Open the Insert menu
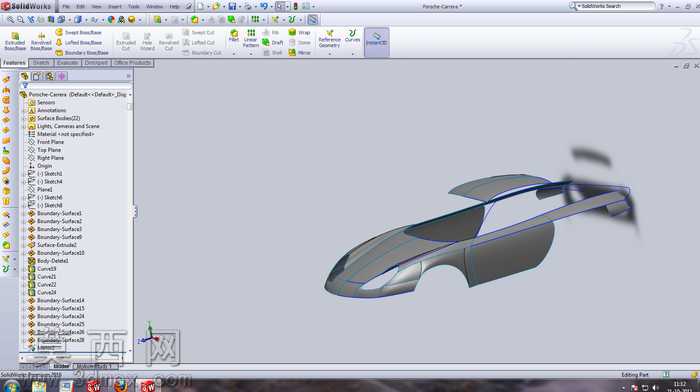Viewport: 700px width, 392px height. click(114, 6)
